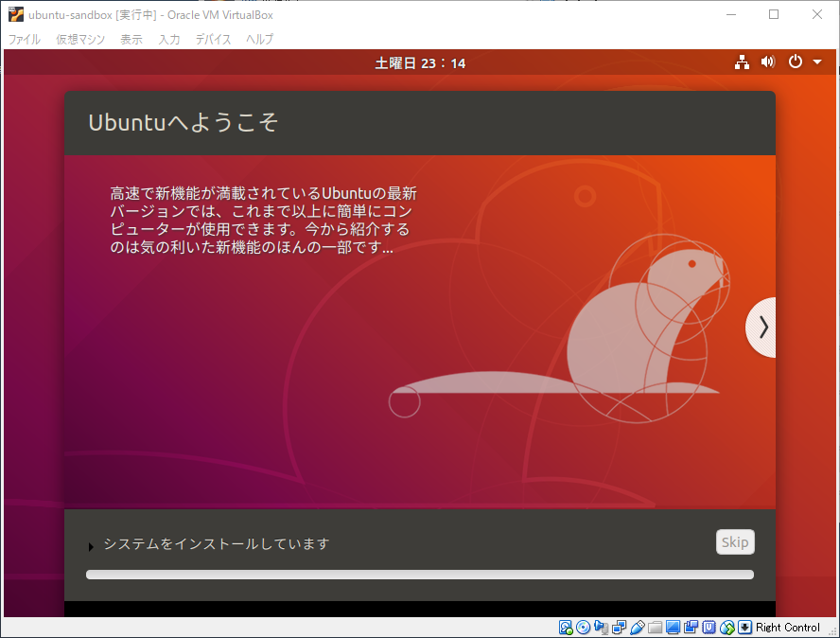Click the green-arrow globe icon in status bar
Screen dimensions: 840x638
(727, 628)
